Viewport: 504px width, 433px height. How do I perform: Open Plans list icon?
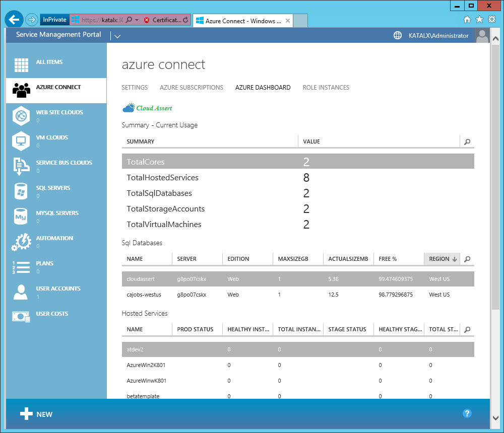(21, 267)
